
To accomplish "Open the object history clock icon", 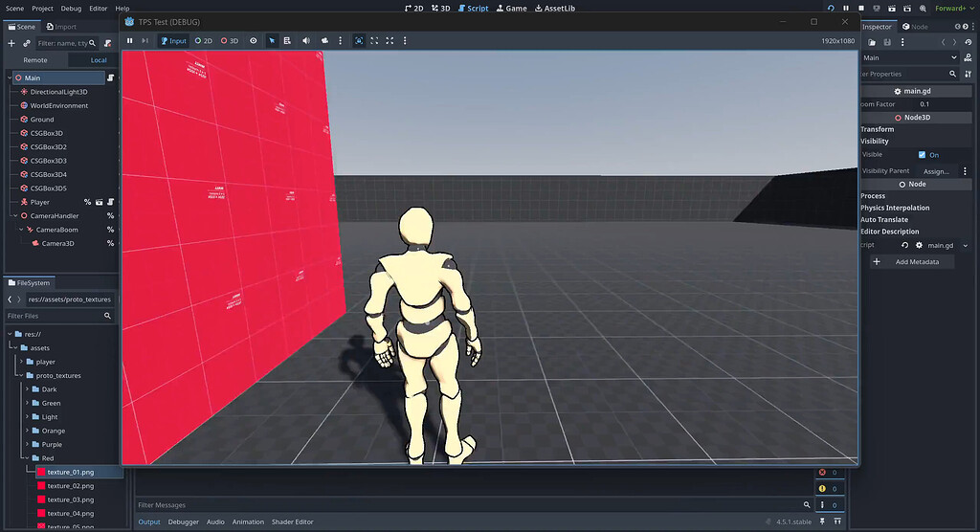I will pos(969,42).
